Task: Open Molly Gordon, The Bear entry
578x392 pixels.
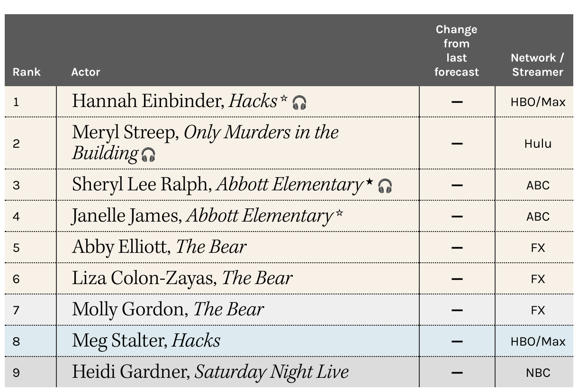Action: click(168, 309)
